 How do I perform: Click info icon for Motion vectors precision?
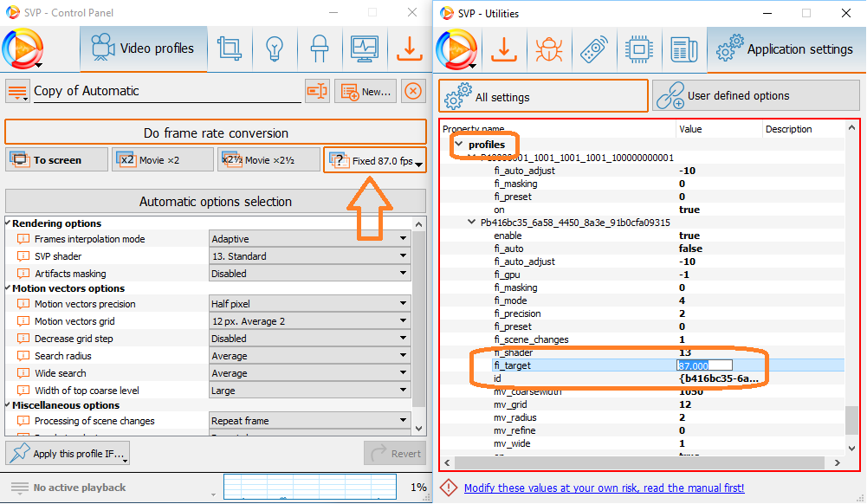click(23, 303)
